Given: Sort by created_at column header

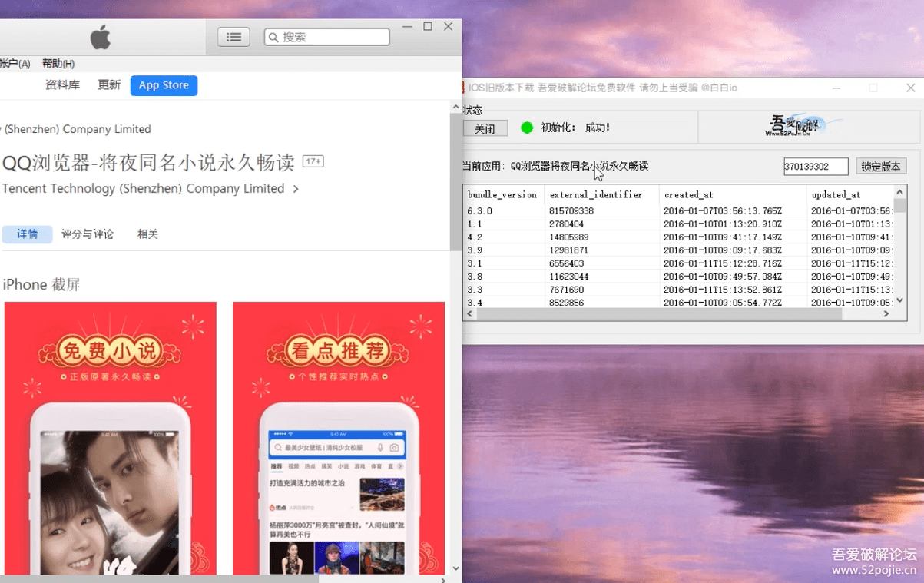Looking at the screenshot, I should coord(733,195).
